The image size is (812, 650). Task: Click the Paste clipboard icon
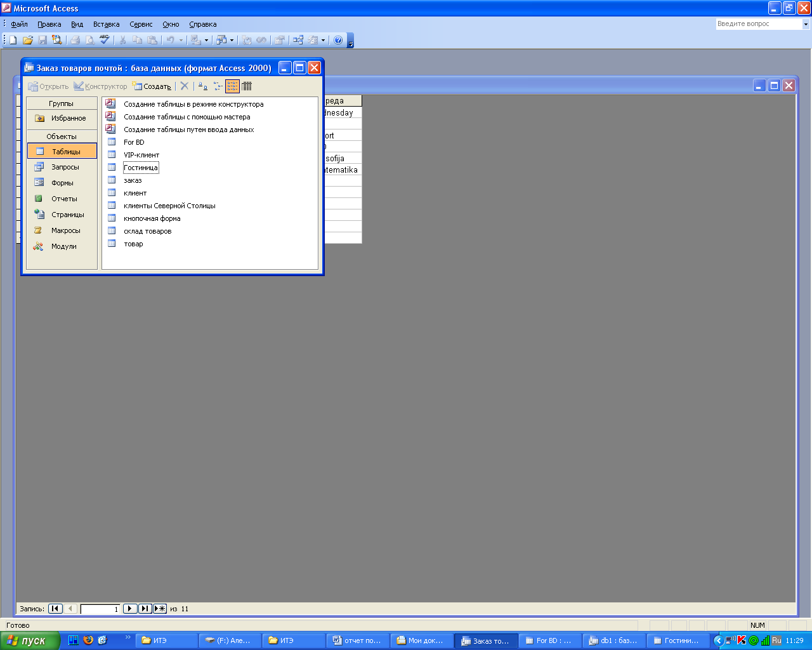152,40
